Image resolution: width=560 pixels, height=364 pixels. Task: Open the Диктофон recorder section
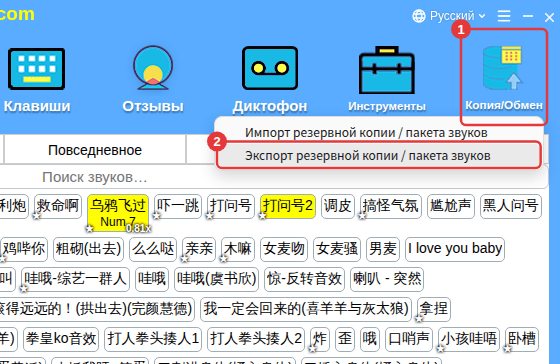click(x=270, y=80)
